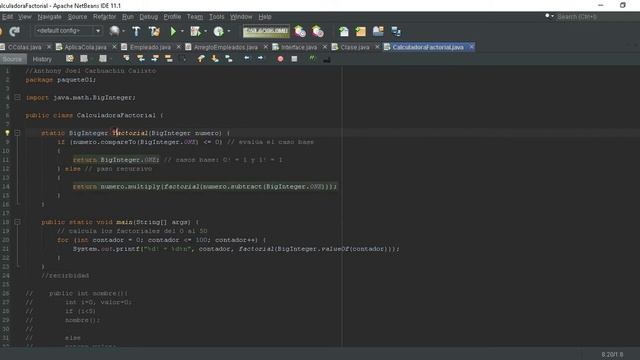Image resolution: width=640 pixels, height=360 pixels.
Task: Click the Redo arrow icon
Action: (x=15, y=31)
